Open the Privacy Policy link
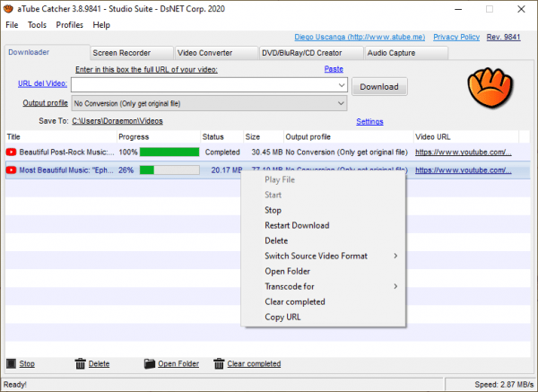Viewport: 538px width, 392px height. (456, 37)
